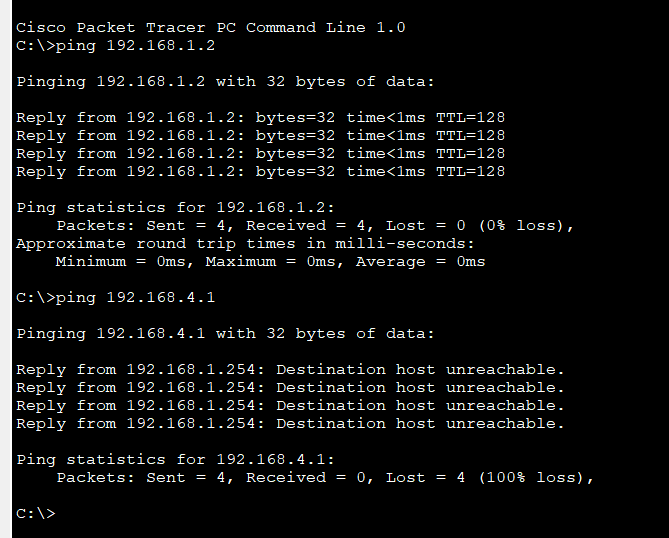Viewport: 669px width, 538px height.
Task: Place cursor at the empty C:\> prompt
Action: pyautogui.click(x=36, y=513)
